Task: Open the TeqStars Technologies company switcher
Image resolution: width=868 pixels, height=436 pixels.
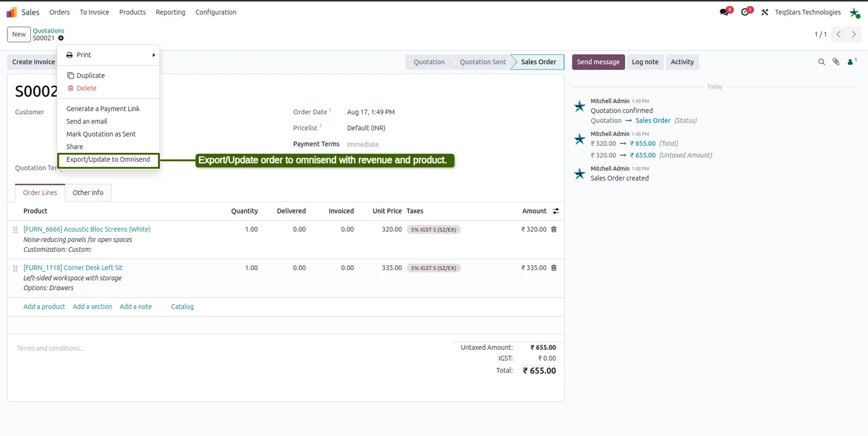Action: pyautogui.click(x=808, y=12)
